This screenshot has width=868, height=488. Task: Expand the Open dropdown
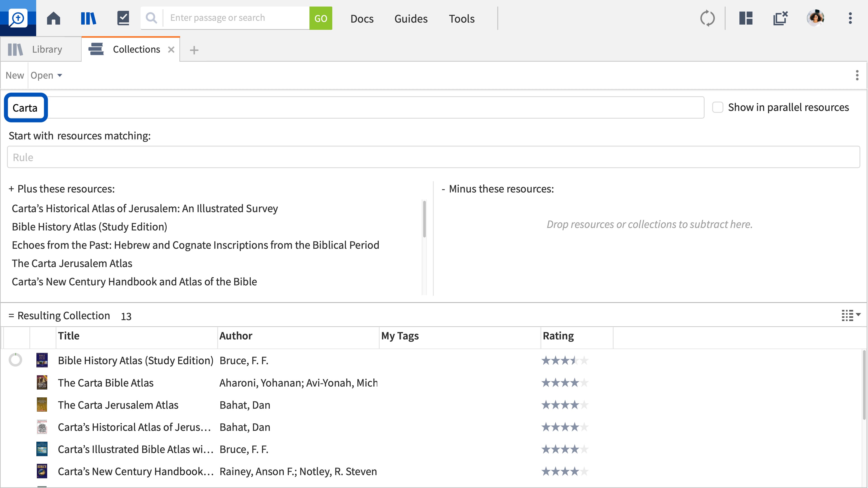click(47, 75)
